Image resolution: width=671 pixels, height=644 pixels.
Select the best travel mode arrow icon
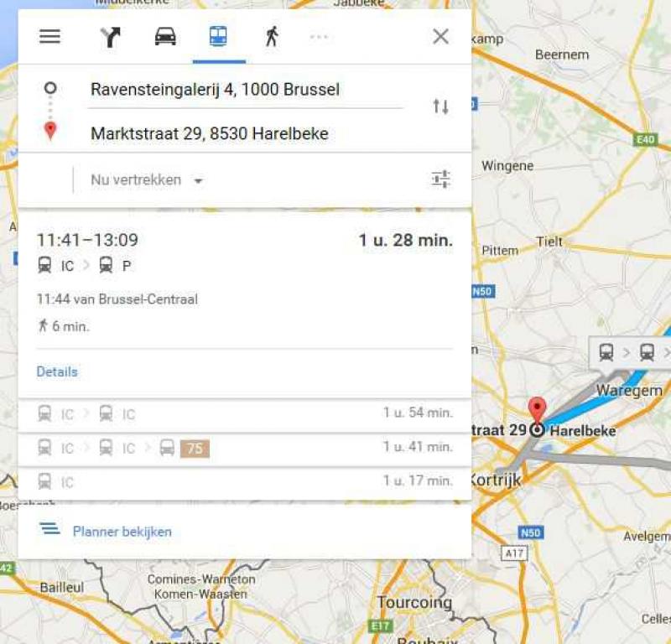point(111,37)
